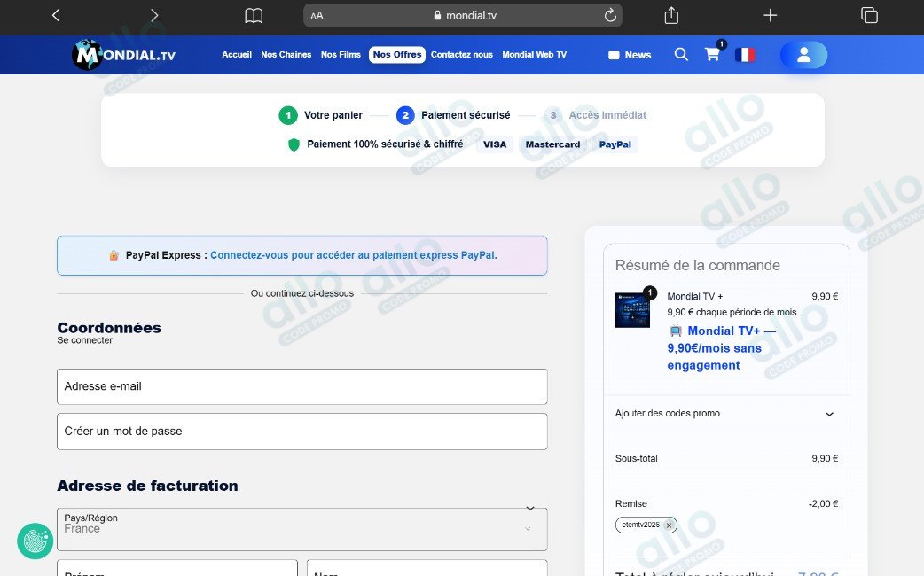Show all tabs overview icon
This screenshot has width=924, height=576.
[869, 15]
